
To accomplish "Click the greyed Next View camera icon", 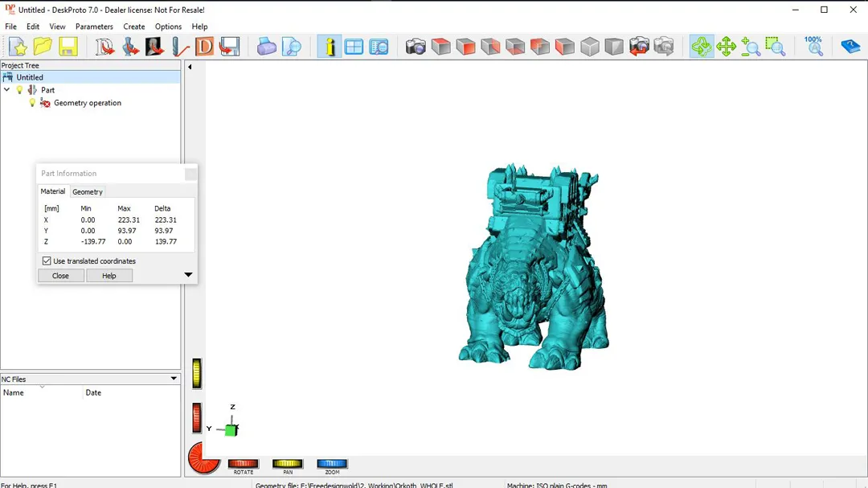I will (x=664, y=47).
